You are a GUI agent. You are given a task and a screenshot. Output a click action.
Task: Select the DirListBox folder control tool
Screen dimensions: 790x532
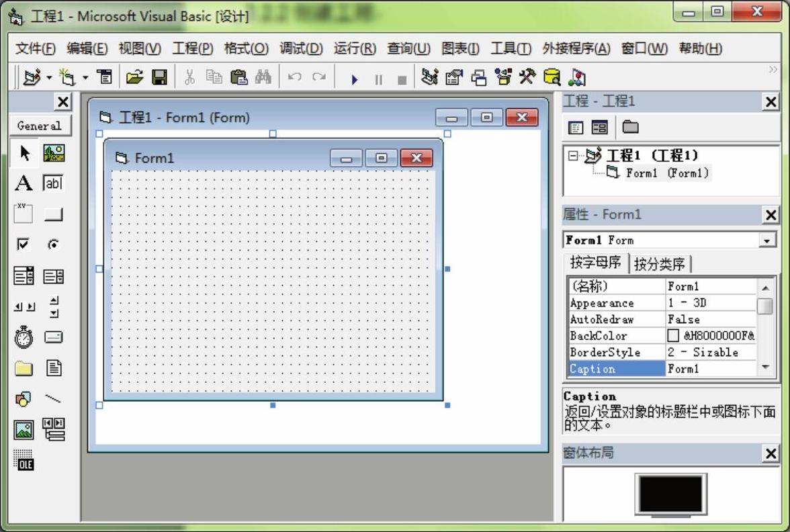pyautogui.click(x=24, y=368)
